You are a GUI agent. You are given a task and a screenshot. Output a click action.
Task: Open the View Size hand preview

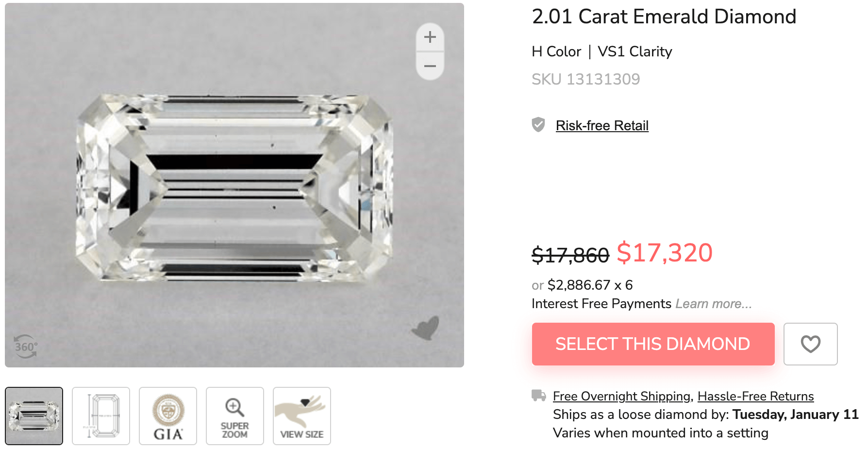(x=301, y=416)
